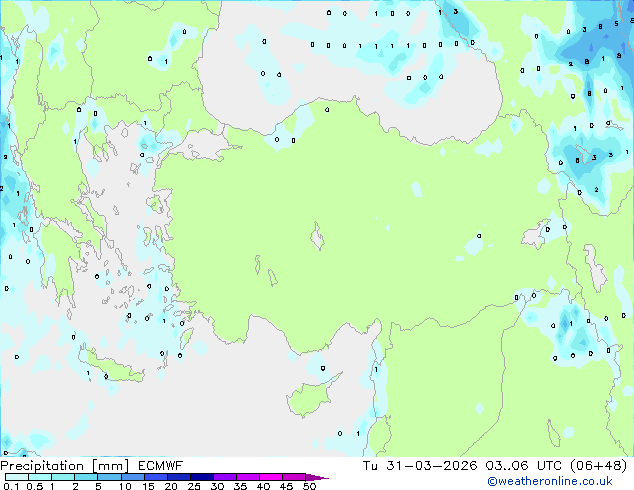The width and height of the screenshot is (634, 490).
Task: Click the '(06+48)' forecast offset text
Action: (598, 466)
